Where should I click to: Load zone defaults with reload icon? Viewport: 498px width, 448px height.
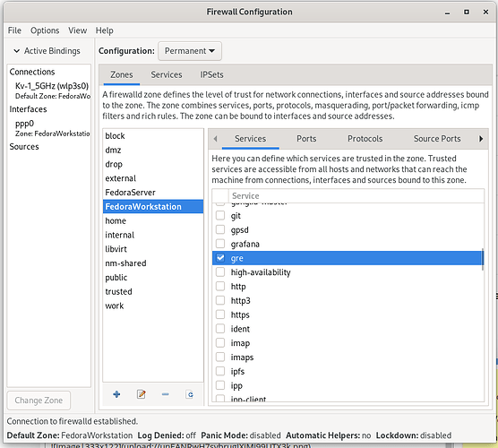[190, 394]
